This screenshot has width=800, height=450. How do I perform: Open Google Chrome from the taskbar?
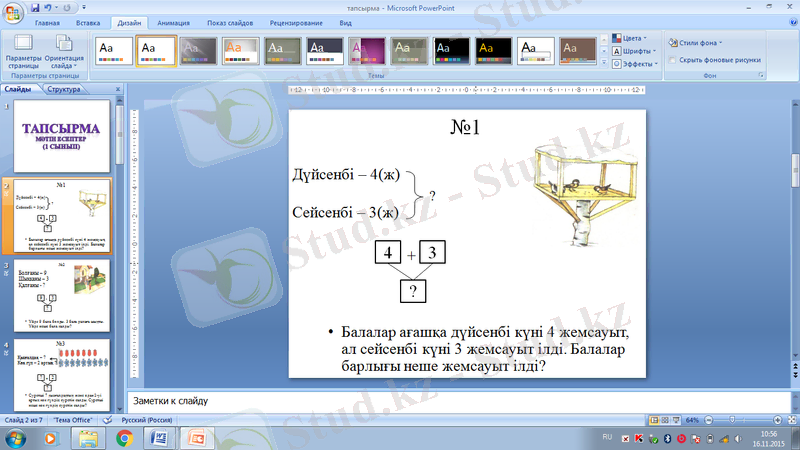124,439
